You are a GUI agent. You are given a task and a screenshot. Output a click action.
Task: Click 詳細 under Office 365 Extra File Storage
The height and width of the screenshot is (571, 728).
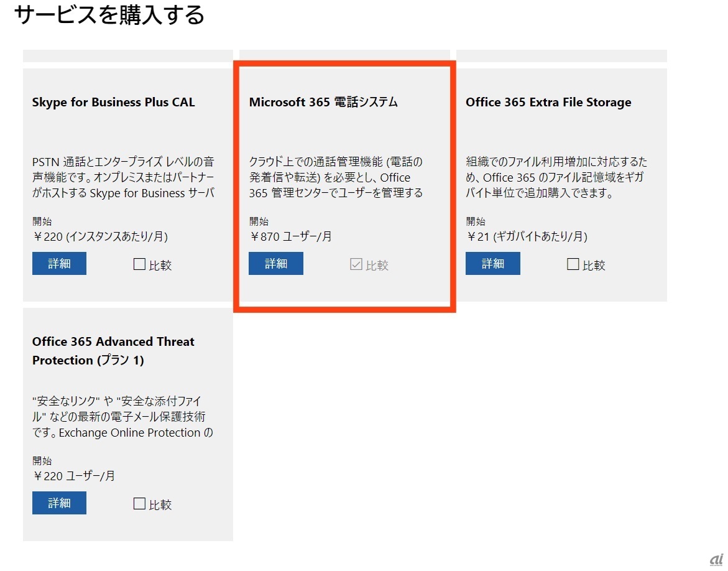(x=492, y=264)
